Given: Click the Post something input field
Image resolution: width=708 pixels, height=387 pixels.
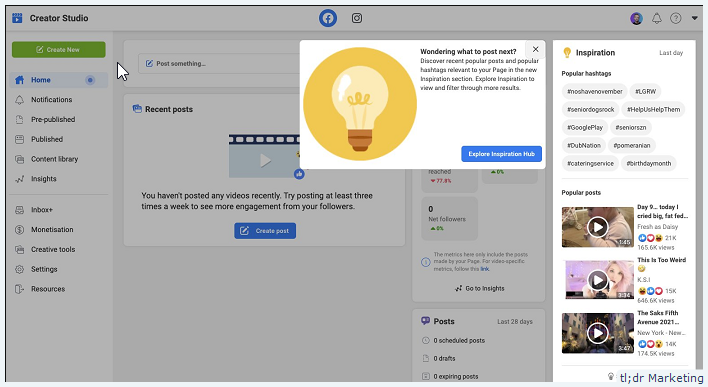Looking at the screenshot, I should (x=219, y=64).
